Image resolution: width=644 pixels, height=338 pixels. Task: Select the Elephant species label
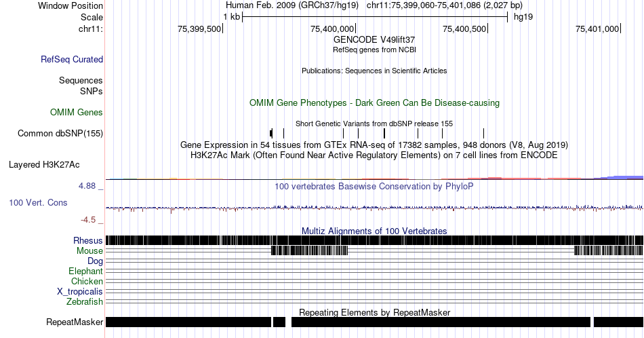(86, 271)
